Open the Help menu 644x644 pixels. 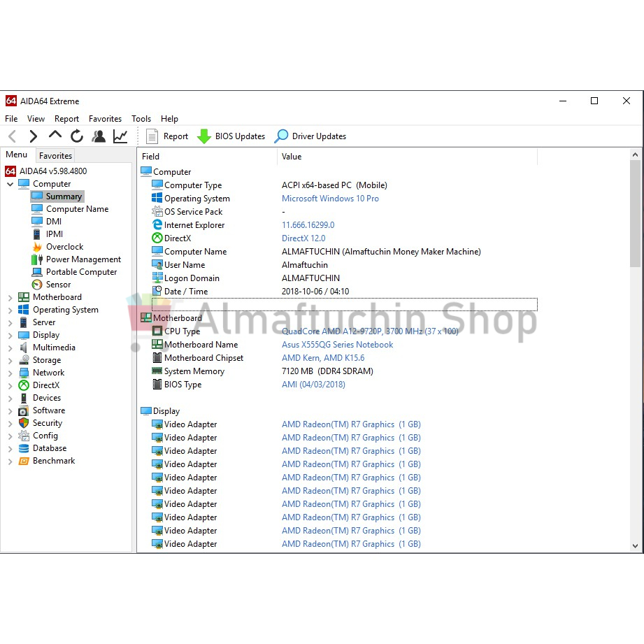coord(169,119)
